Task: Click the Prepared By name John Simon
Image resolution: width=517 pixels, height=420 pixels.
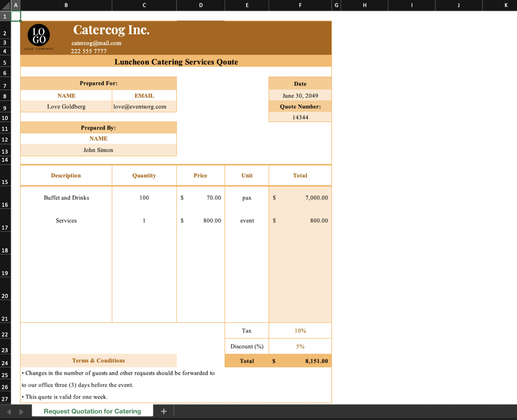Action: (98, 150)
